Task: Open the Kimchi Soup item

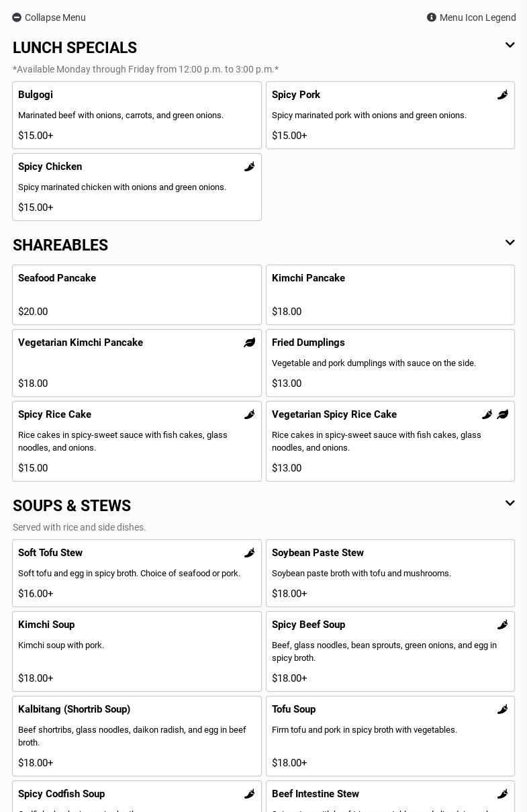Action: coord(137,651)
